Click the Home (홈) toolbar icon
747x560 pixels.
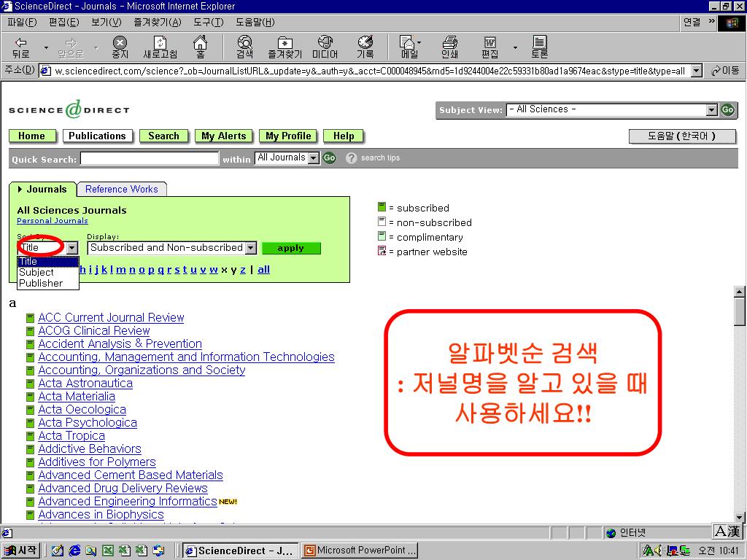(x=200, y=47)
